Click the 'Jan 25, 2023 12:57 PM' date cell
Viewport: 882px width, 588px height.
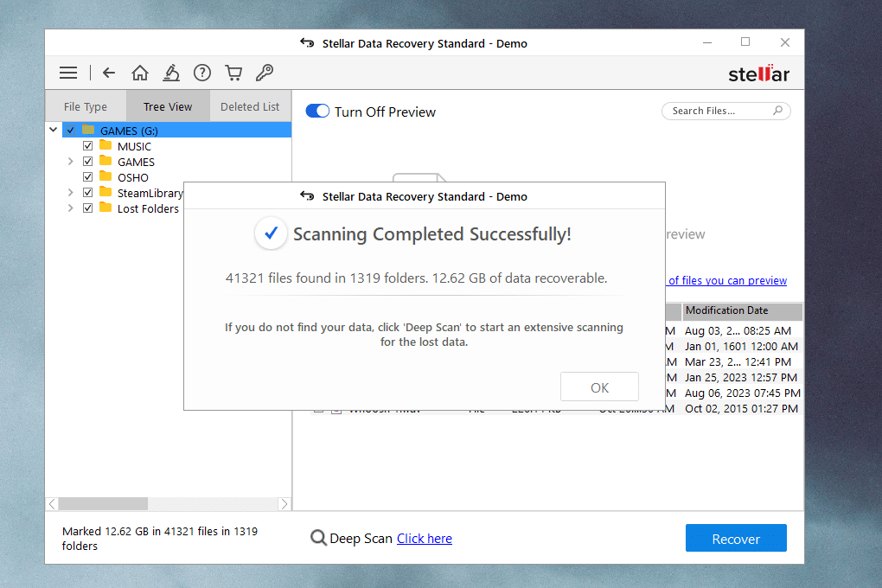tap(741, 378)
